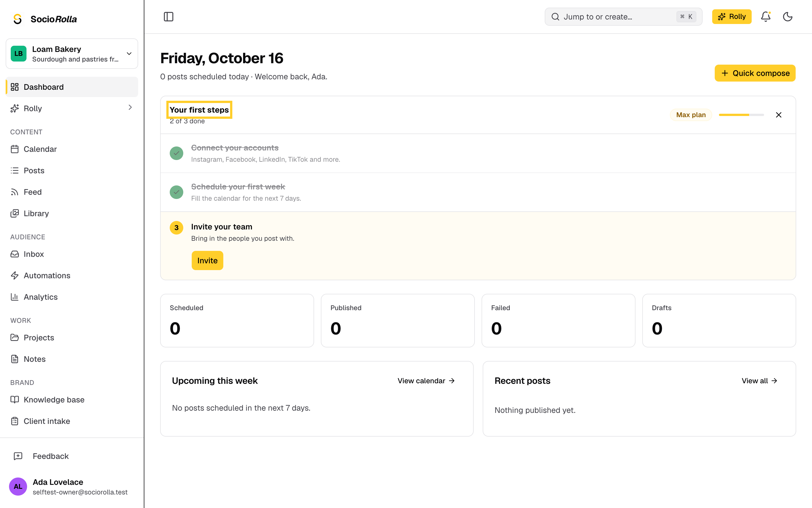
Task: Click the Ada Lovelace avatar
Action: [18, 487]
